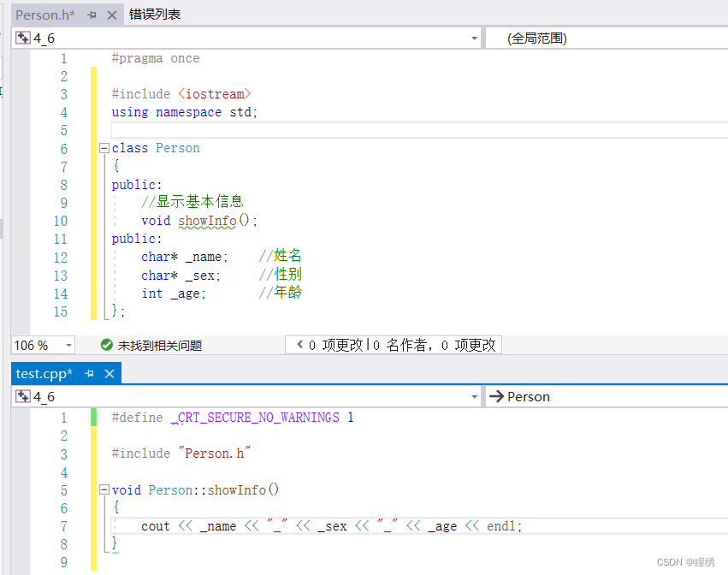
Task: Click the green no-issues checkmark icon
Action: pos(106,345)
